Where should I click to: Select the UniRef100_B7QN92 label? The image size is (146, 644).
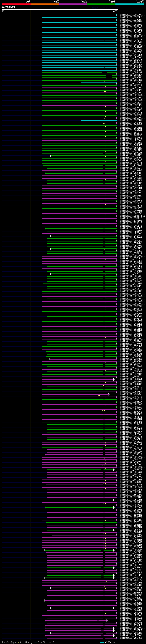(x=131, y=535)
